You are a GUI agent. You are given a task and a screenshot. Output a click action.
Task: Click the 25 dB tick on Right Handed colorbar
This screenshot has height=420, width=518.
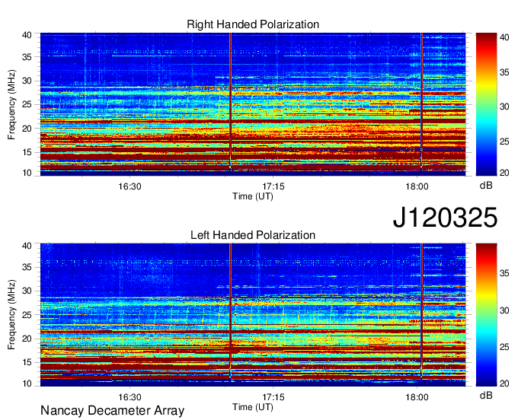tap(504, 142)
